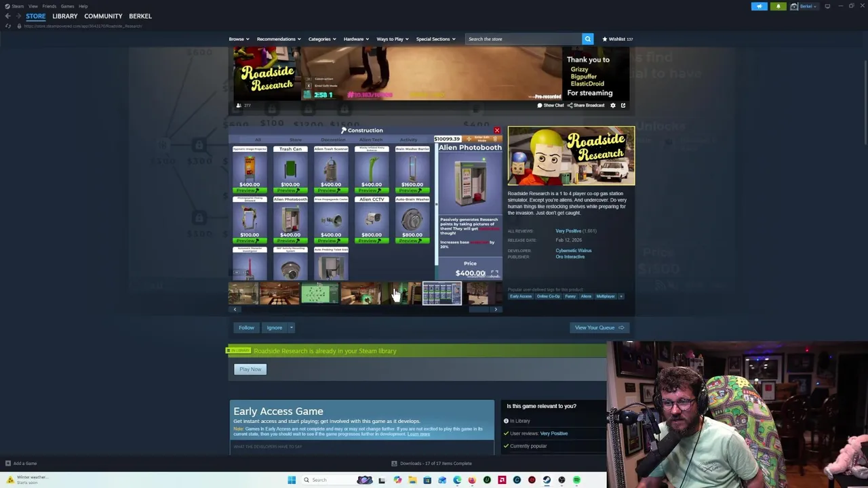Click the Search the store field
The height and width of the screenshot is (488, 868).
tap(523, 39)
